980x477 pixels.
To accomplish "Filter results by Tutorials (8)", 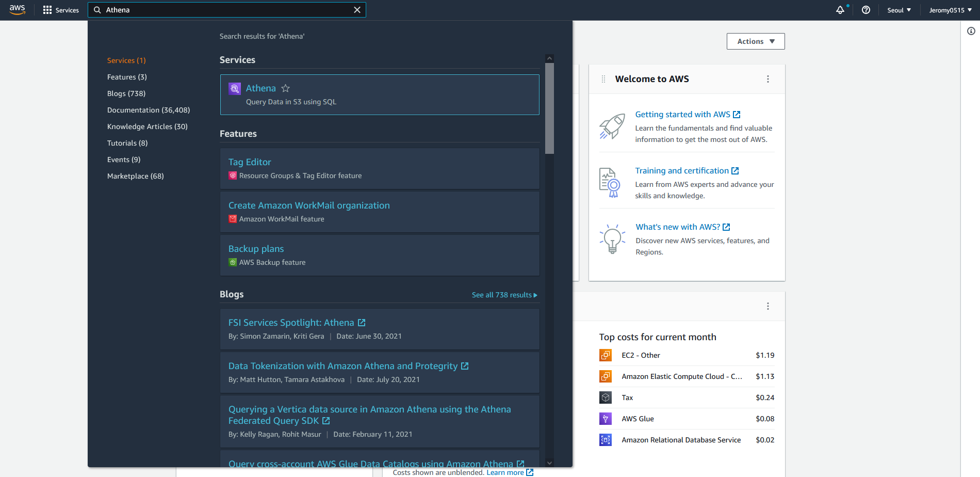I will click(x=127, y=143).
